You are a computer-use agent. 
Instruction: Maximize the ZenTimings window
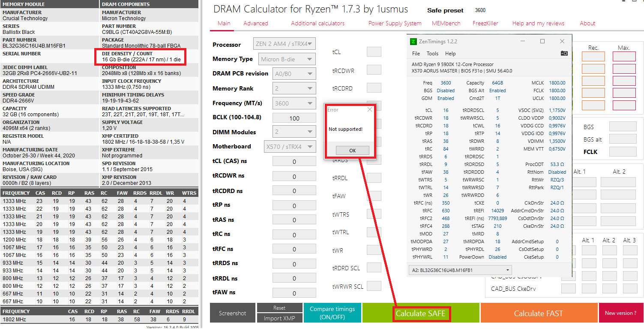tap(542, 41)
